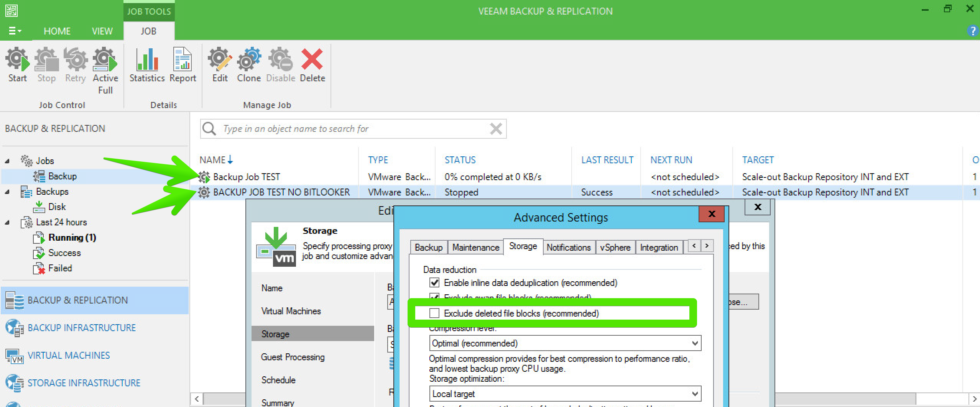Open the JOB ribbon tab
980x407 pixels.
[148, 31]
